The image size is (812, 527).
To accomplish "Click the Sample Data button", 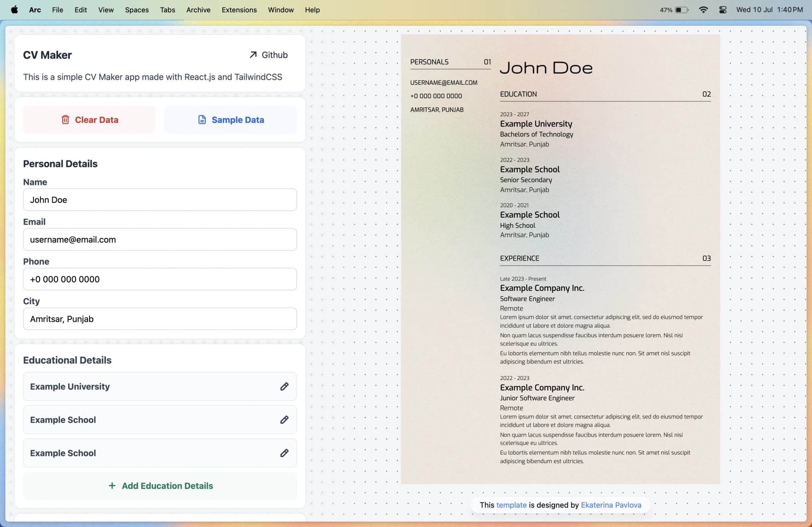I will point(230,120).
